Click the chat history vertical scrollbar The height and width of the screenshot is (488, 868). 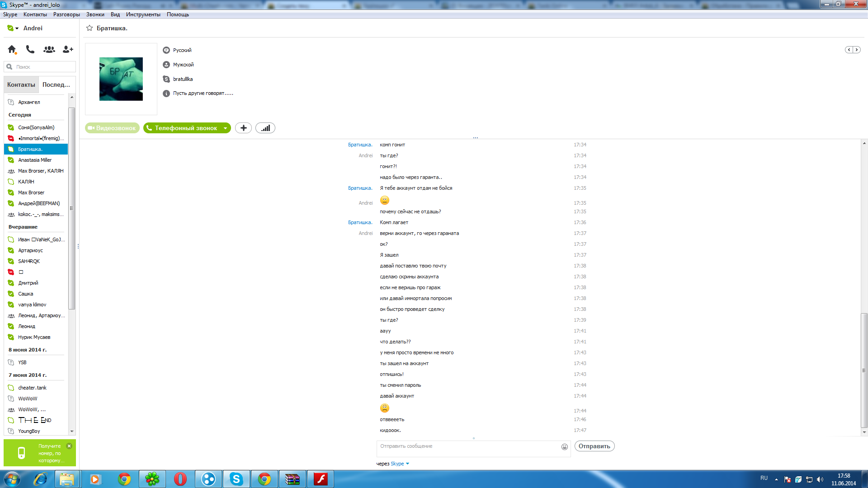tap(864, 370)
